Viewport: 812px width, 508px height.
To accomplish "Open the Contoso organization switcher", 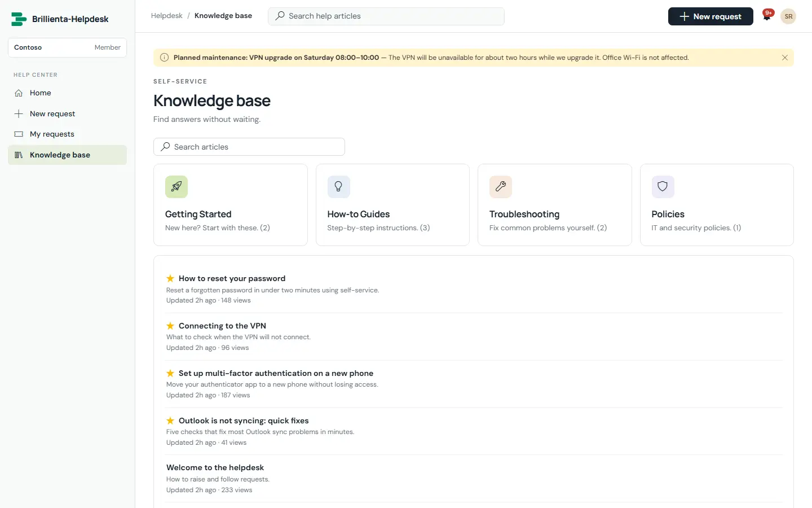I will click(x=67, y=47).
